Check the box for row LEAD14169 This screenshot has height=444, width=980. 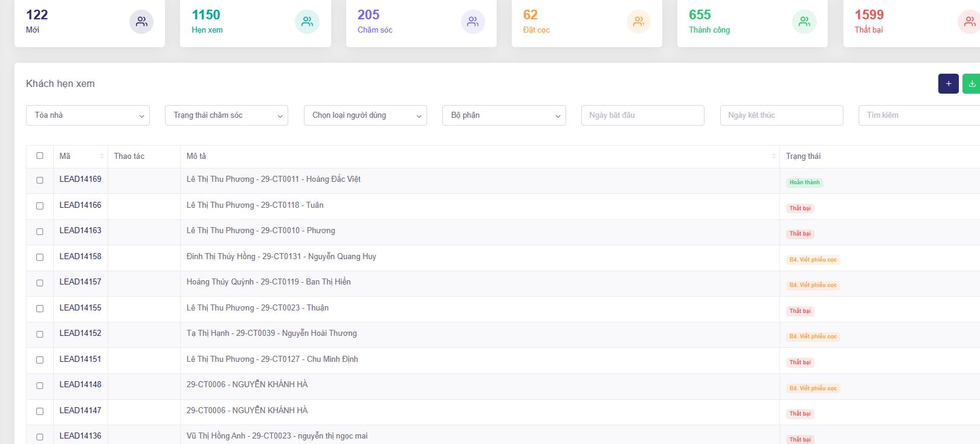tap(40, 180)
